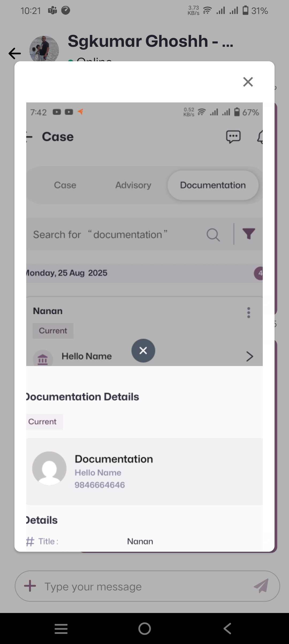Switch to the Advisory tab

click(133, 185)
